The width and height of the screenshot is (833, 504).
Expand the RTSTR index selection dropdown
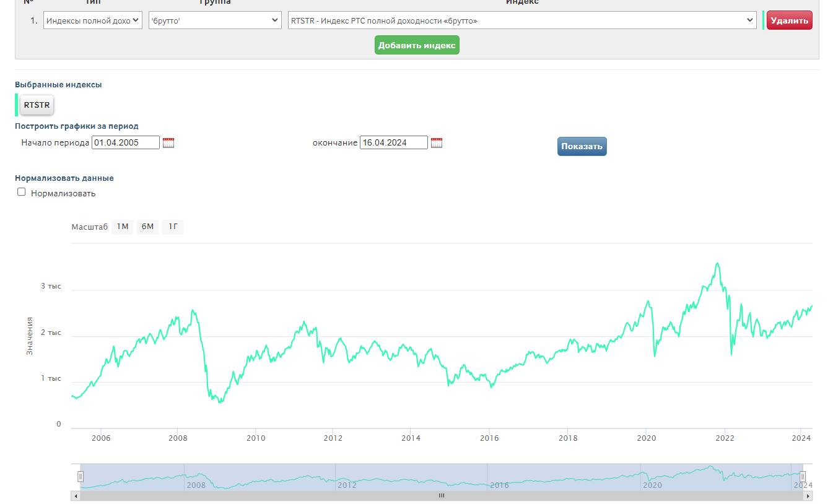tap(521, 20)
